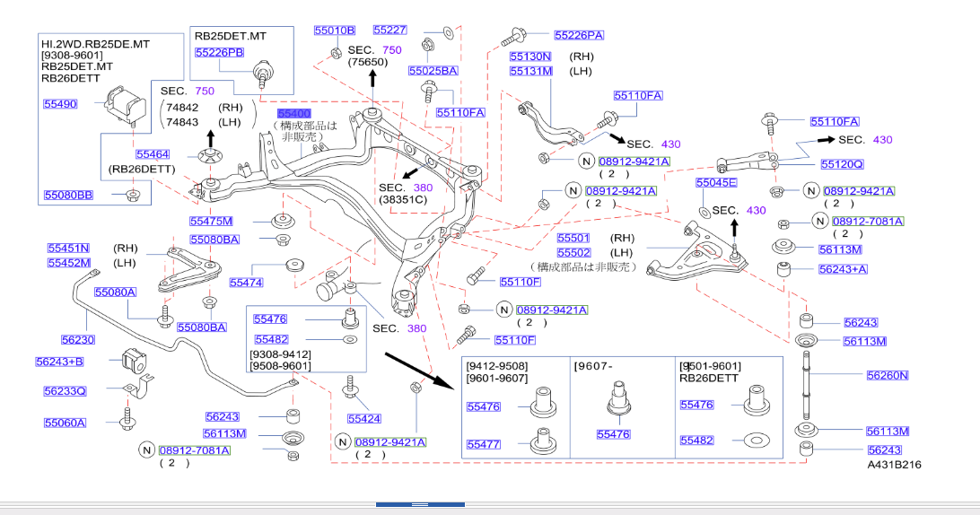This screenshot has height=515, width=980.
Task: Select 55476 in the [9607- box
Action: [x=613, y=433]
